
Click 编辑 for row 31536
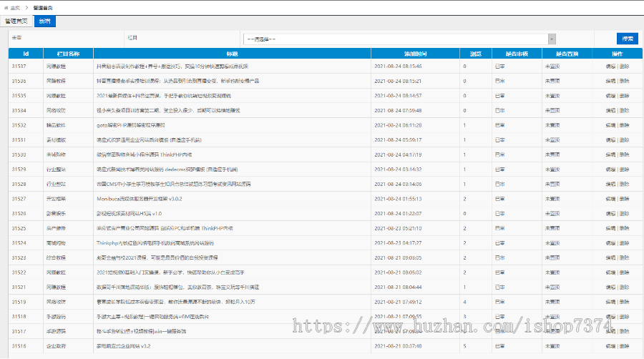click(x=610, y=82)
